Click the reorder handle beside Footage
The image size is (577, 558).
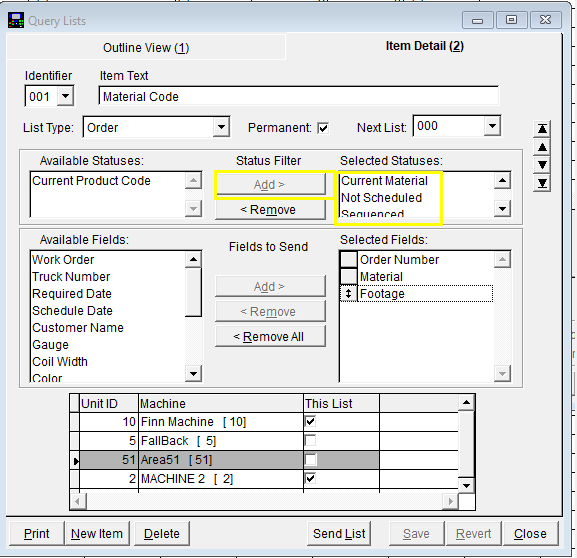tap(348, 294)
